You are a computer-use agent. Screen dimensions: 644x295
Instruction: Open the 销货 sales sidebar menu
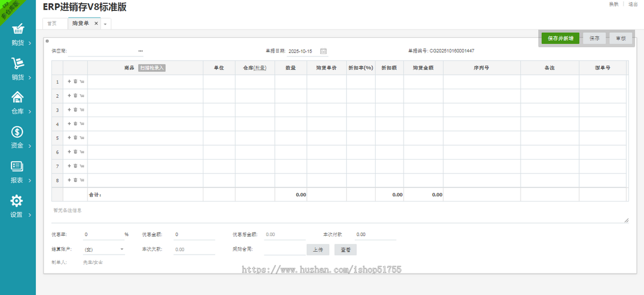pyautogui.click(x=18, y=69)
